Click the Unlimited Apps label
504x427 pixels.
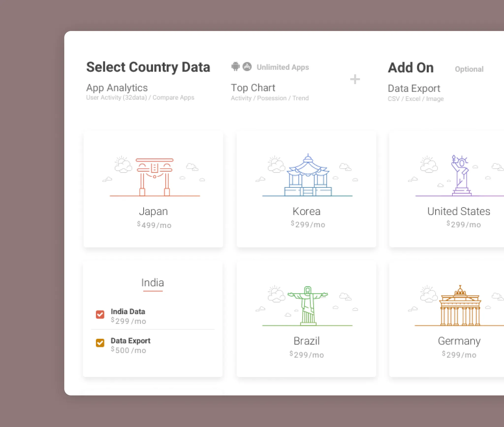283,67
